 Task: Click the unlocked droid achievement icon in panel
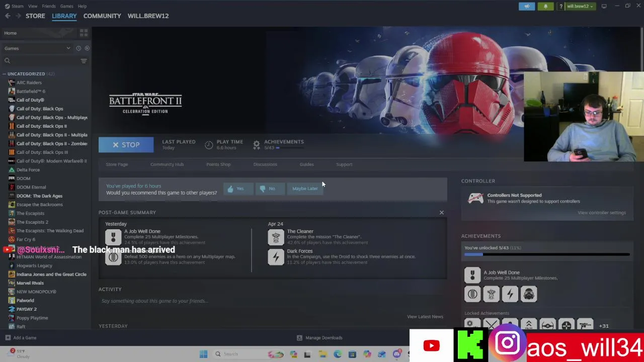[491, 294]
